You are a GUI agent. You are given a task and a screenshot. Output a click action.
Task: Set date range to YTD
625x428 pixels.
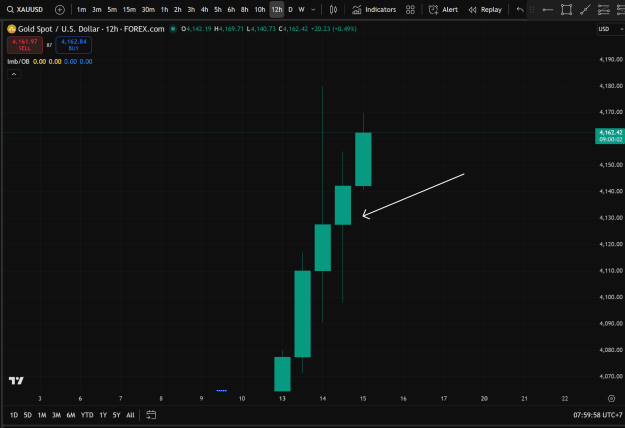(87, 415)
